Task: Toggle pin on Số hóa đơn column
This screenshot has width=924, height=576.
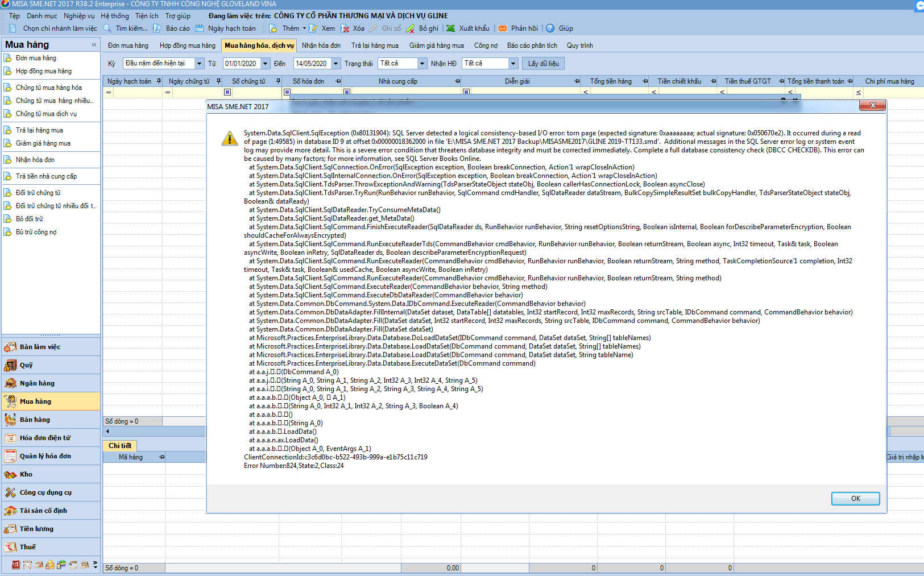Action: pos(338,81)
